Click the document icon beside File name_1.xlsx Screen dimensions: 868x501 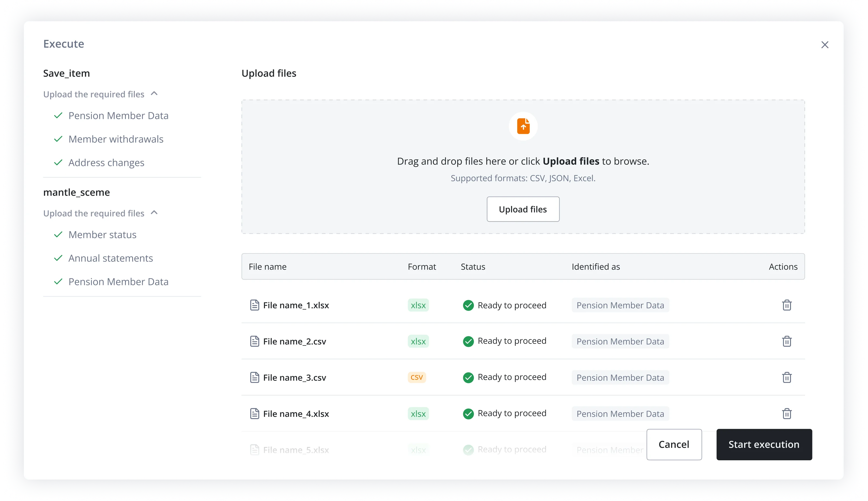pyautogui.click(x=255, y=305)
